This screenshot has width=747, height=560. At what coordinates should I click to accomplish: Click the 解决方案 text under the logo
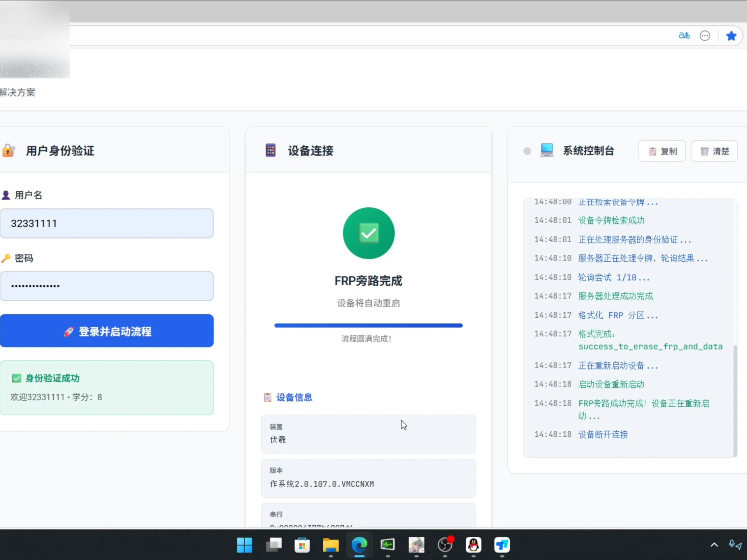pyautogui.click(x=18, y=92)
